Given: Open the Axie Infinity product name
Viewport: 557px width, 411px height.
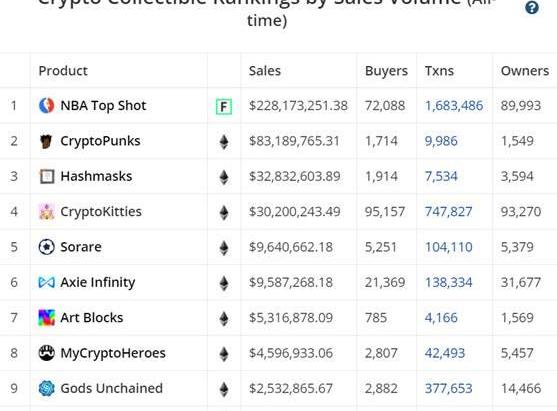Looking at the screenshot, I should click(x=98, y=282).
